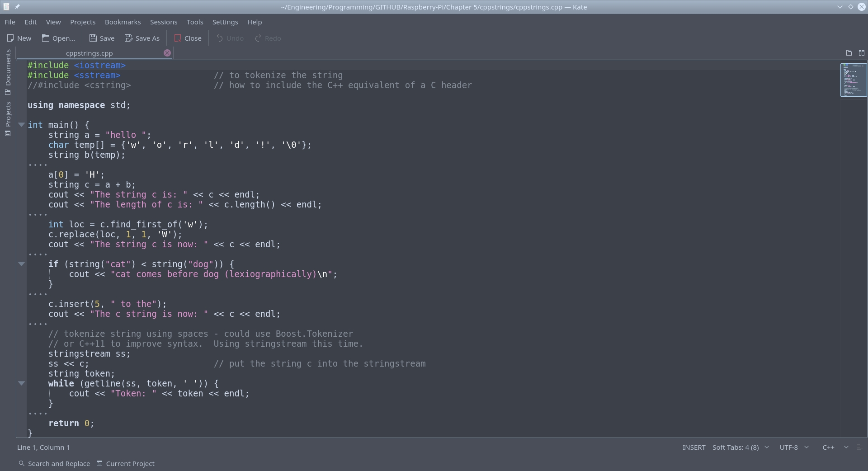Toggle the INSERT mode indicator in status bar
This screenshot has width=868, height=471.
pos(693,447)
